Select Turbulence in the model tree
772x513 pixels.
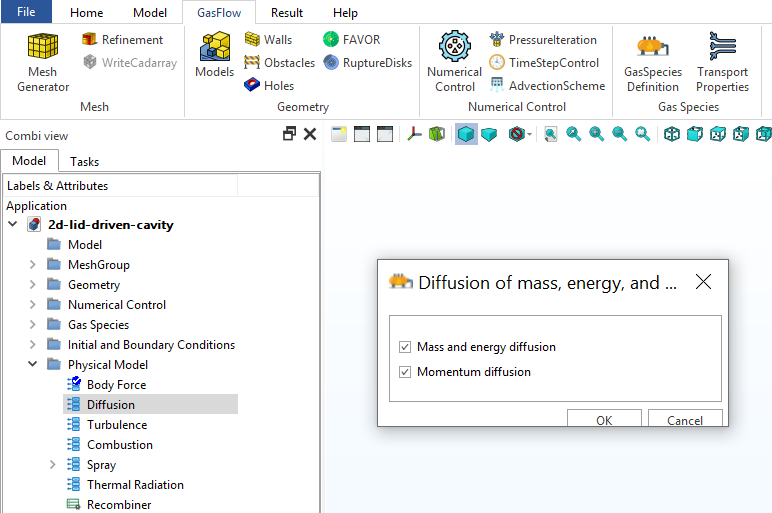(116, 425)
